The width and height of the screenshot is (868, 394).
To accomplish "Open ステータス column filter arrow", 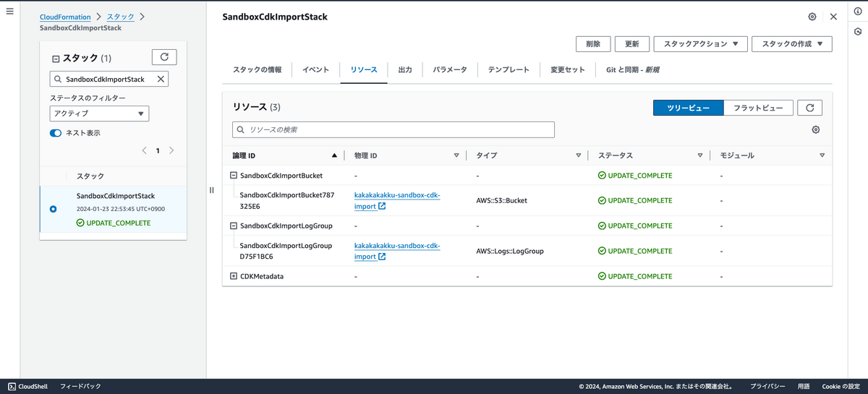I will point(700,155).
